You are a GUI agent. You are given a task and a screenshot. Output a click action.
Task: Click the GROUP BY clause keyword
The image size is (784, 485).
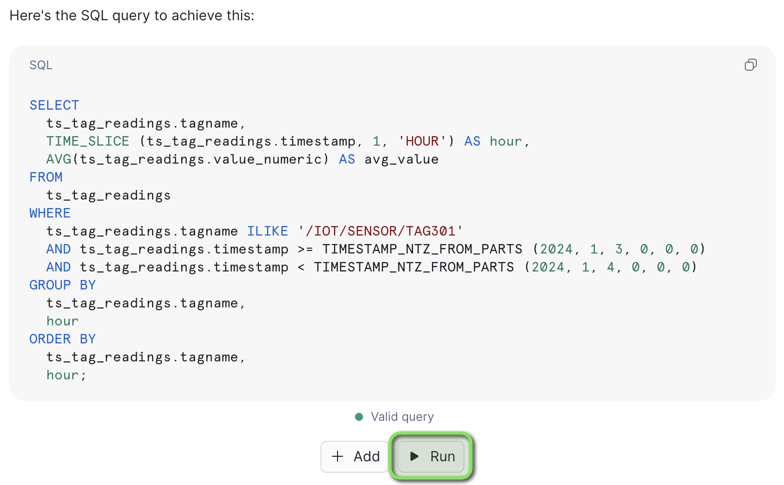click(63, 285)
